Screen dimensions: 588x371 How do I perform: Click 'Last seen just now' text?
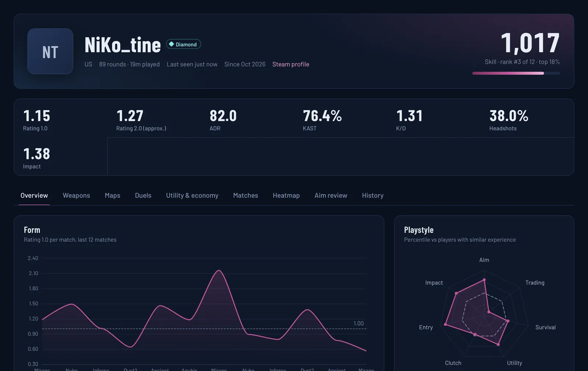tap(192, 64)
